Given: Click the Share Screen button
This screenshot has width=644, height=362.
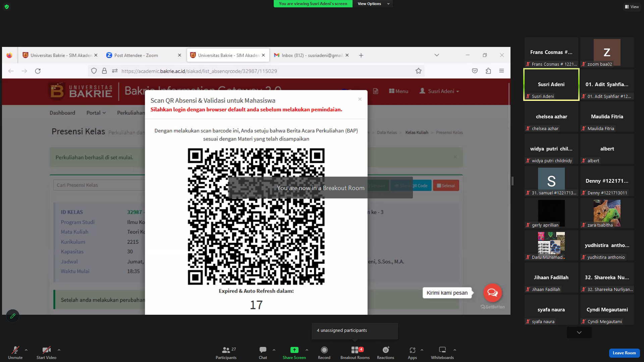Looking at the screenshot, I should 294,353.
